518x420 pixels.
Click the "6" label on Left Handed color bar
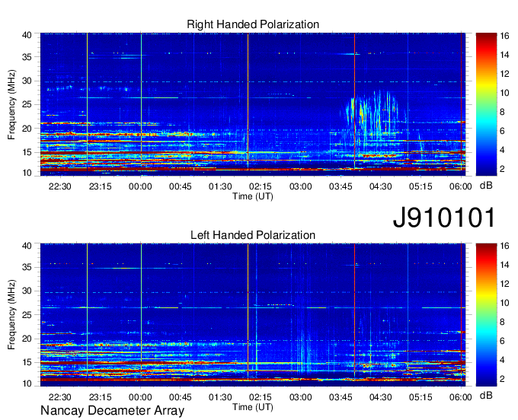click(502, 341)
